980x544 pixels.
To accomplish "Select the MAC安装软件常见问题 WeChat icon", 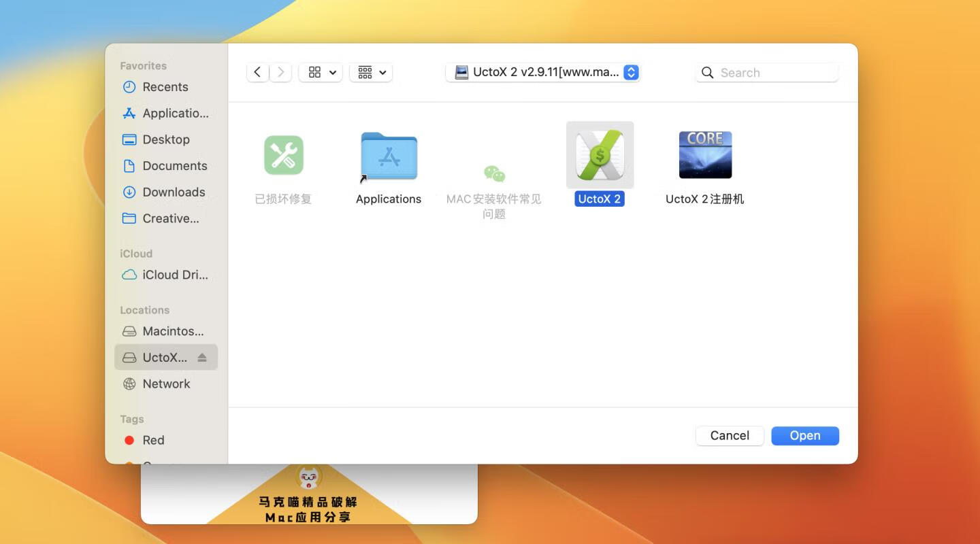I will tap(495, 174).
